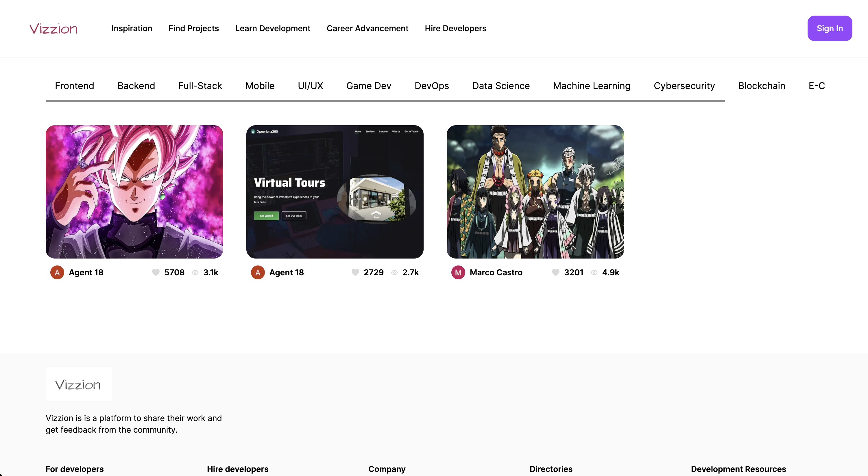The height and width of the screenshot is (476, 868).
Task: Click the heart icon beside 2729 likes
Action: coord(355,272)
